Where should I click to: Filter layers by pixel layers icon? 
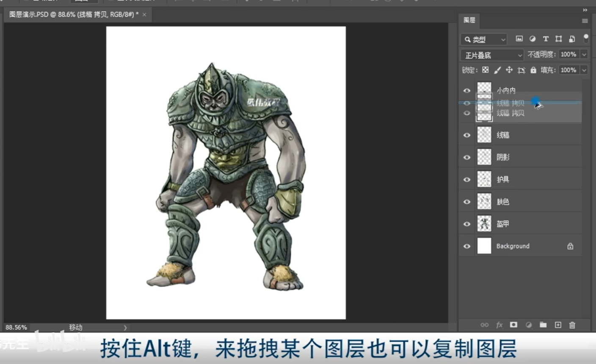[519, 39]
